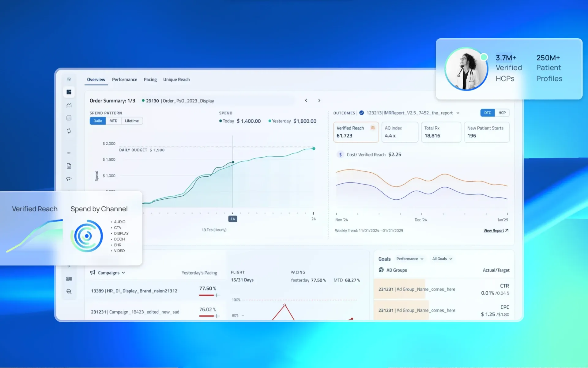Go to previous order with left arrow
This screenshot has height=368, width=588.
tap(306, 101)
